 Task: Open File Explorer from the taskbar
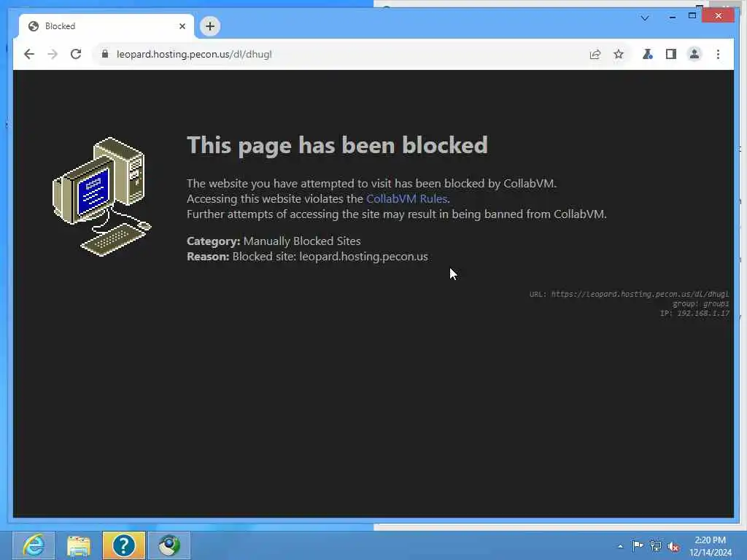[x=79, y=545]
